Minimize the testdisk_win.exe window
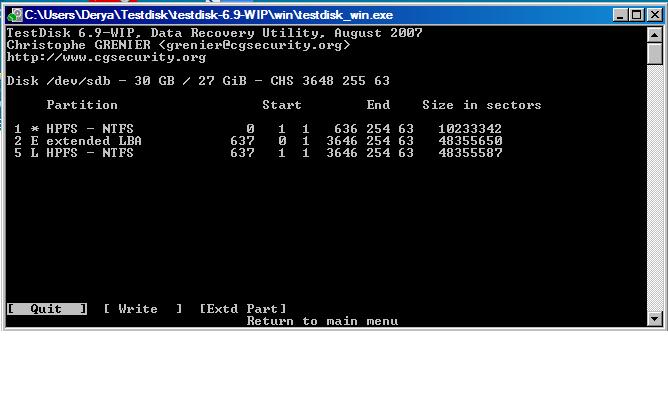The height and width of the screenshot is (400, 668). coord(620,15)
